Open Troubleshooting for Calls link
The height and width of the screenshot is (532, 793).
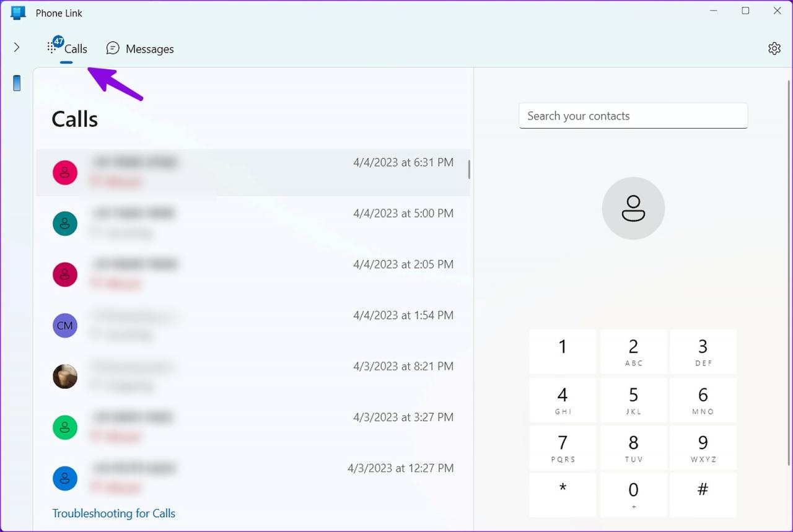[x=113, y=513]
